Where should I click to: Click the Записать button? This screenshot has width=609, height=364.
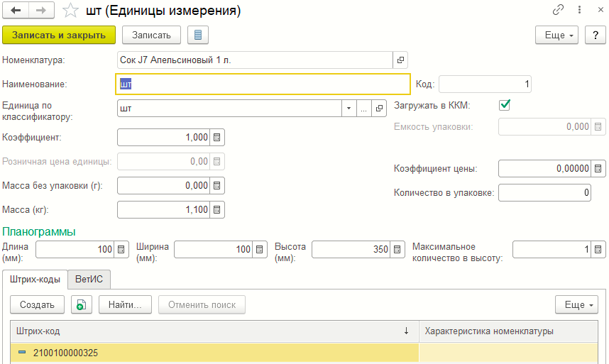point(151,35)
